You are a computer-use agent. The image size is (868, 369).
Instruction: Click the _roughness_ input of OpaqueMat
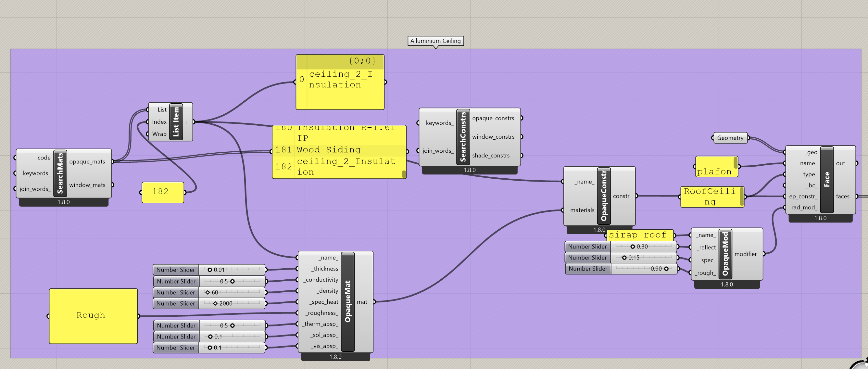pos(321,313)
